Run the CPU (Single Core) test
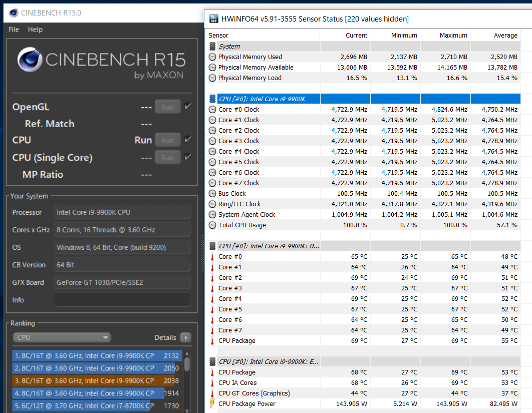 pyautogui.click(x=167, y=158)
